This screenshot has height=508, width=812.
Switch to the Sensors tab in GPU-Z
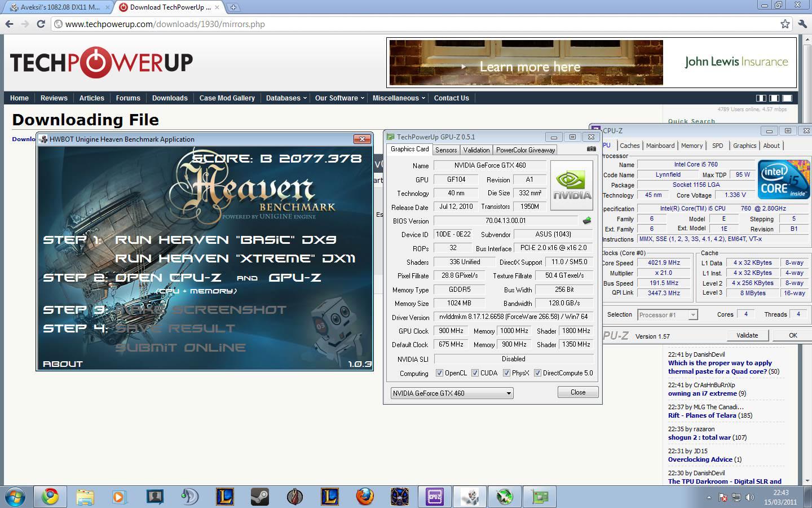446,150
